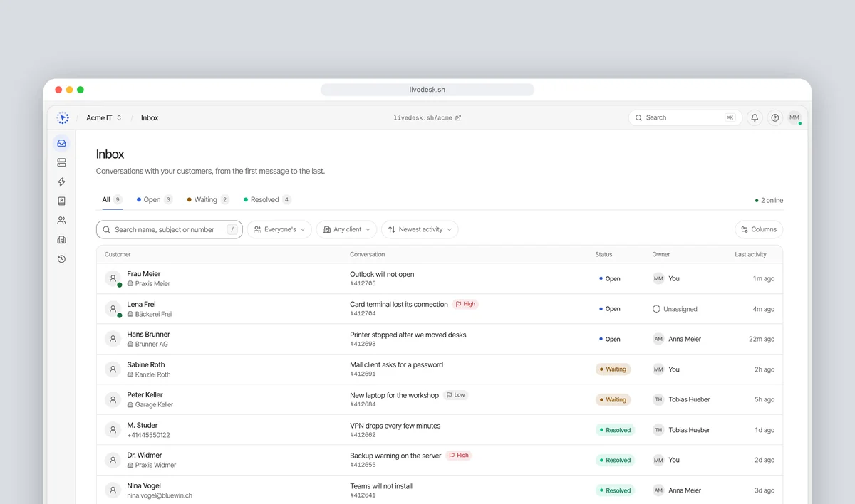The height and width of the screenshot is (504, 855).
Task: Open 'Printer stopped after we moved desks'
Action: click(408, 335)
